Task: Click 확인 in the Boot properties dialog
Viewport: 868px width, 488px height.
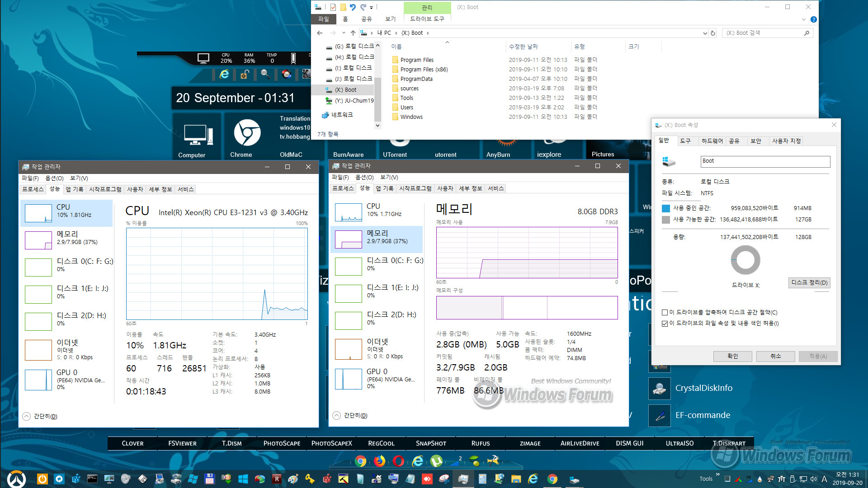Action: tap(732, 357)
